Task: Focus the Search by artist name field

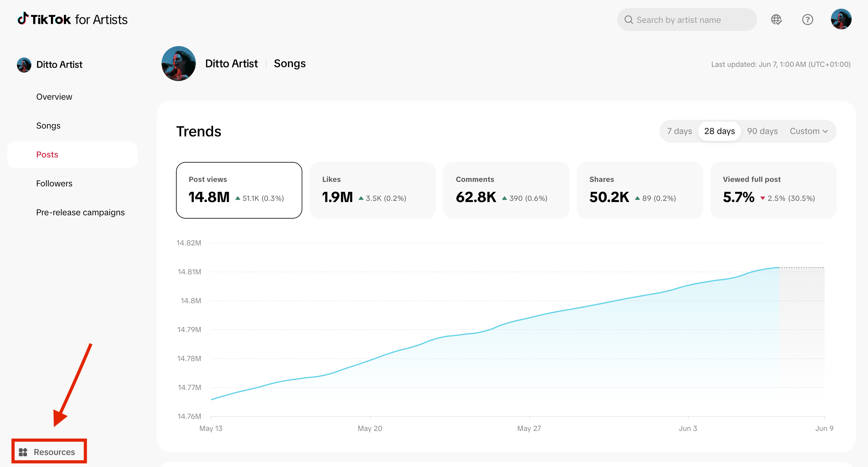Action: (687, 20)
